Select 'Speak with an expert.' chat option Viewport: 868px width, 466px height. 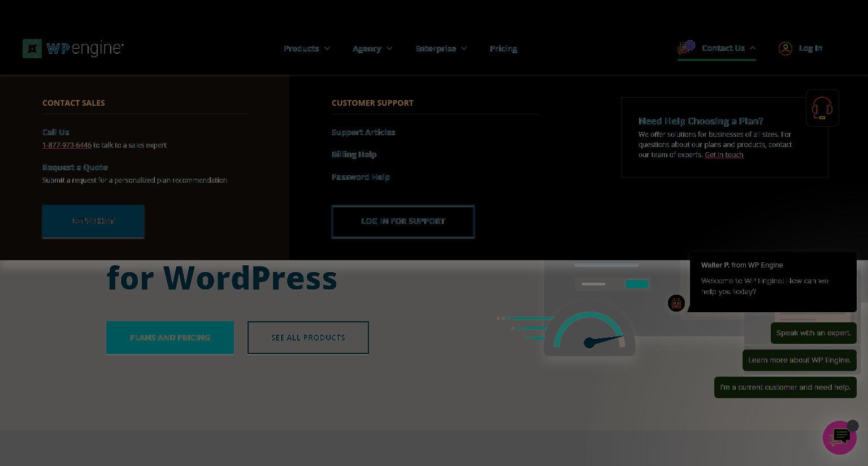814,333
